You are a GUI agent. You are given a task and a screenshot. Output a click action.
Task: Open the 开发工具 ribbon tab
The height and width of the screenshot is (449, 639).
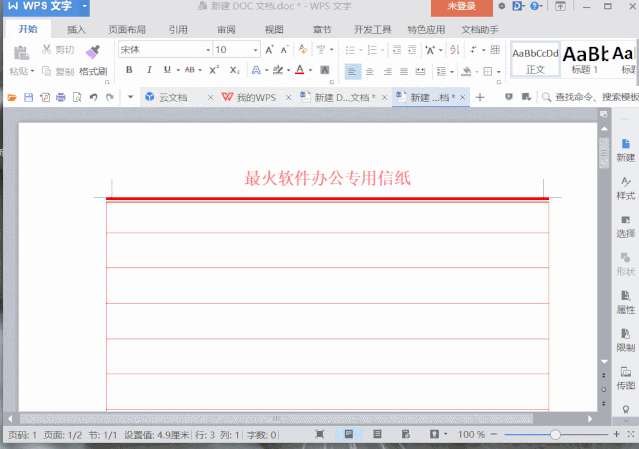click(372, 29)
